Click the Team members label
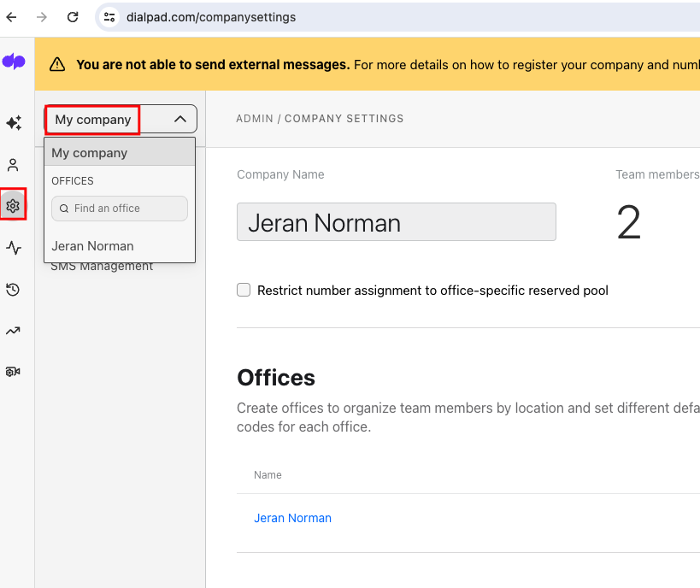This screenshot has height=588, width=700. [x=657, y=174]
